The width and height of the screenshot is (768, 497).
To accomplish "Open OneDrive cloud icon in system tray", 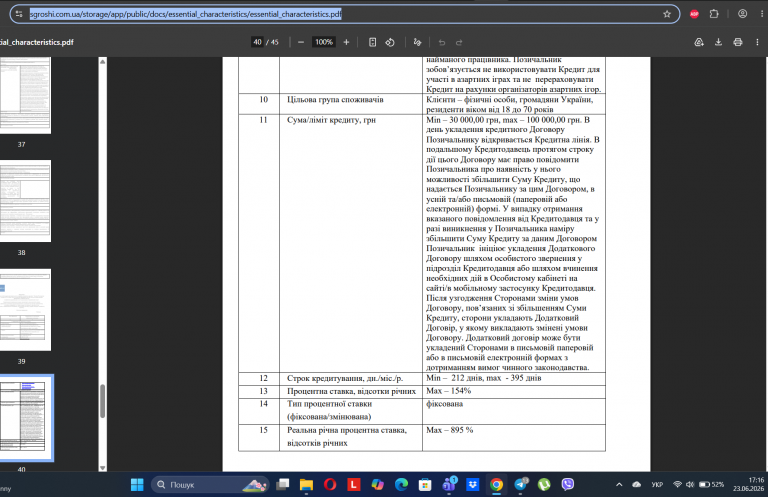I will 636,484.
